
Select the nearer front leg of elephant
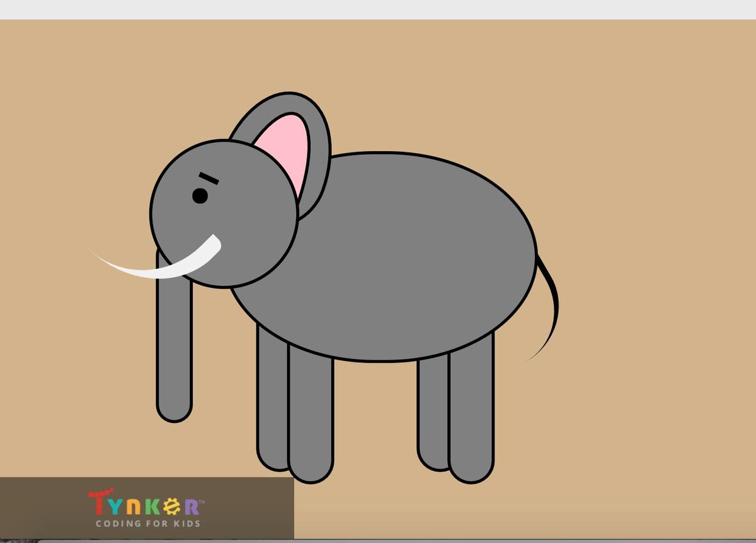311,422
